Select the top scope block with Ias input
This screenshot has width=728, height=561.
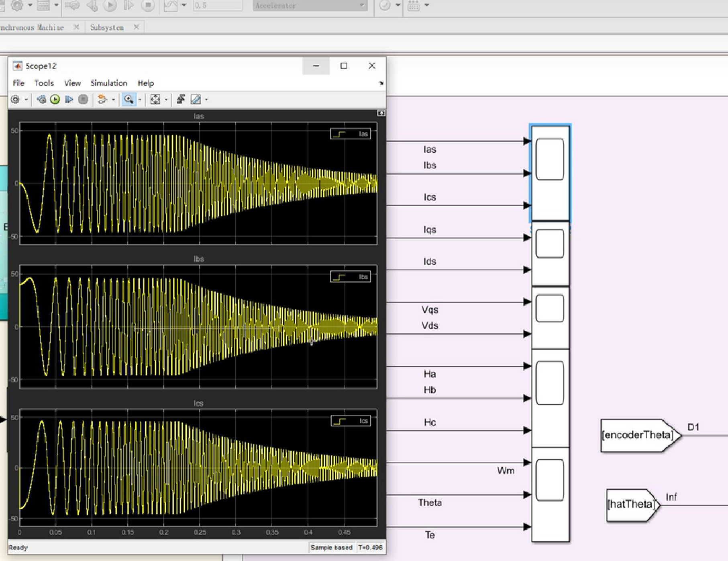(550, 173)
